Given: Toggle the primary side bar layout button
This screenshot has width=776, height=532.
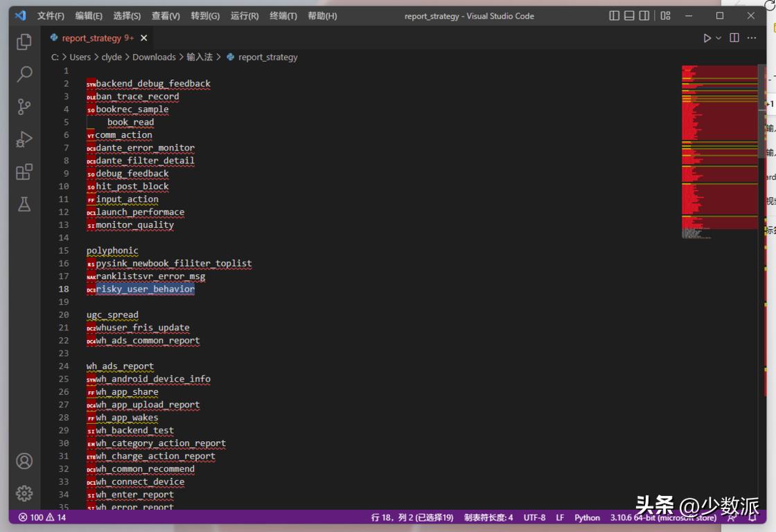Looking at the screenshot, I should (615, 16).
